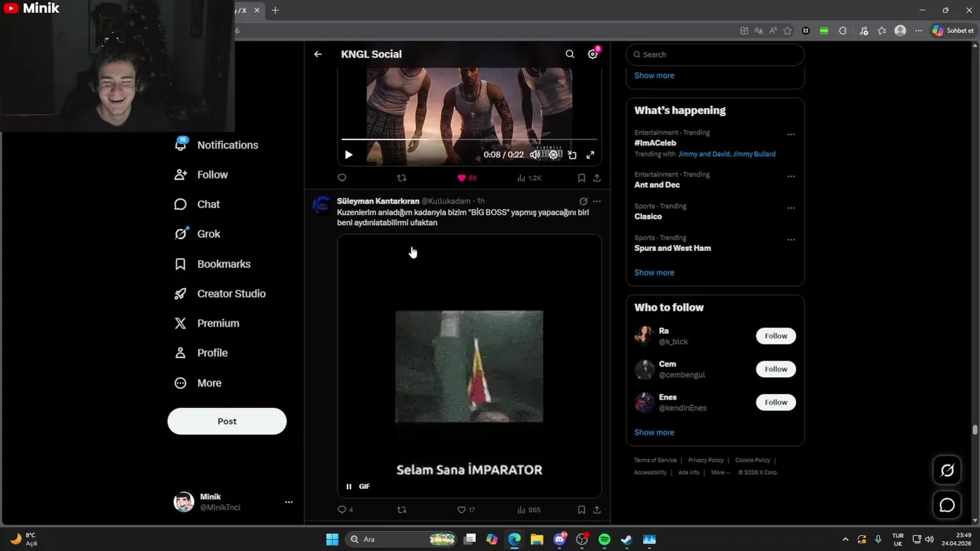Open Steam from the taskbar

pyautogui.click(x=626, y=540)
